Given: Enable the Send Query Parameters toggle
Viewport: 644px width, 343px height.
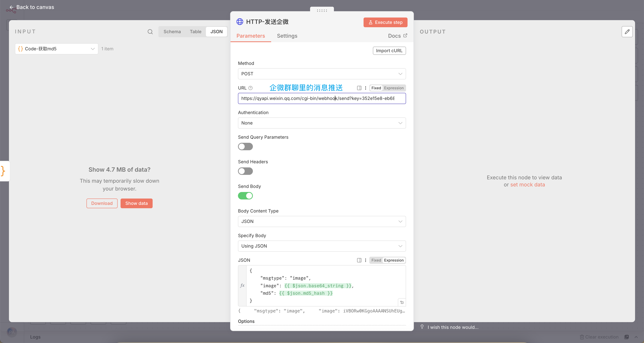Looking at the screenshot, I should point(245,147).
